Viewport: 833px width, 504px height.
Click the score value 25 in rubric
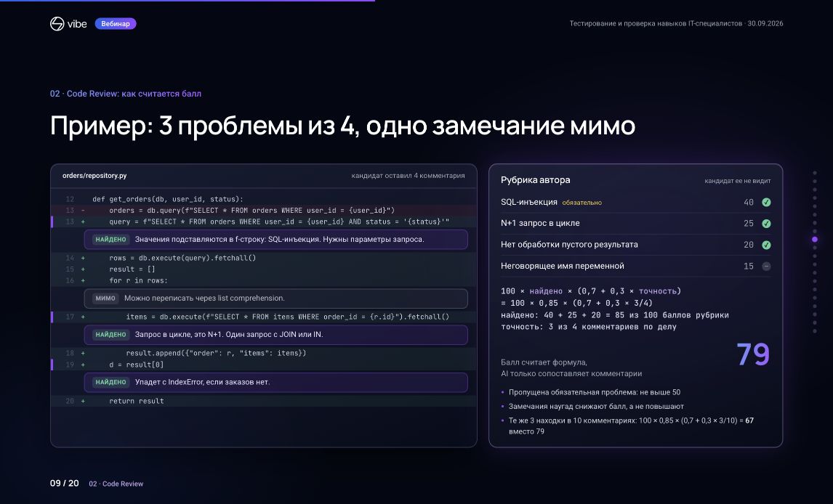pyautogui.click(x=749, y=224)
